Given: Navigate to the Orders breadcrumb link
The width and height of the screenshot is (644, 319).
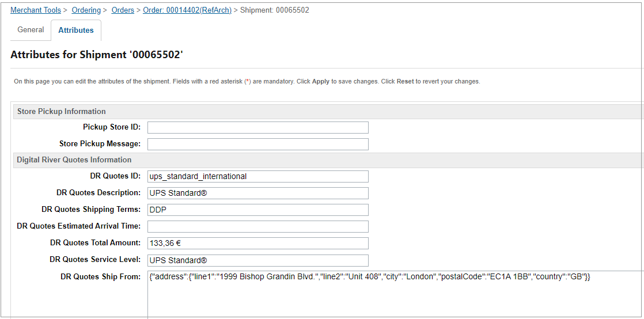Looking at the screenshot, I should click(x=123, y=10).
